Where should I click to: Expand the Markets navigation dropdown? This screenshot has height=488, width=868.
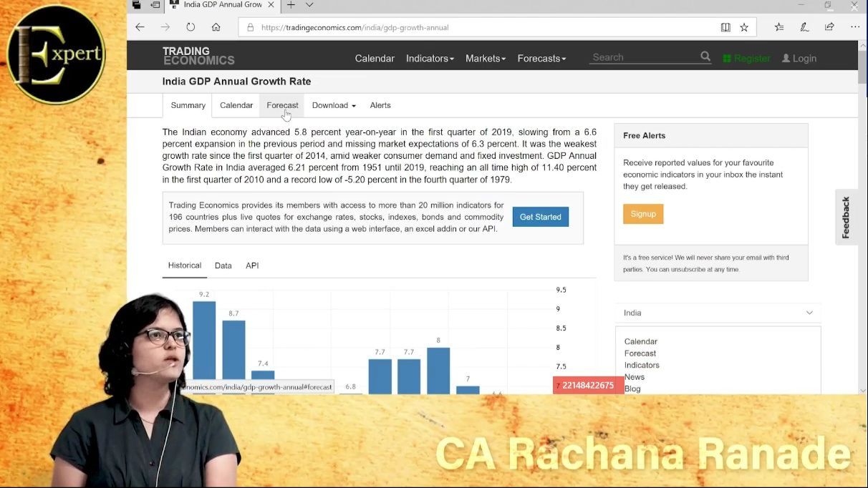[486, 59]
